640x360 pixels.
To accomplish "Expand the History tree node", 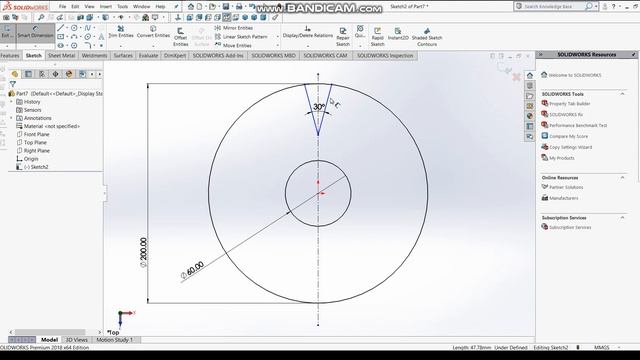I will 11,102.
